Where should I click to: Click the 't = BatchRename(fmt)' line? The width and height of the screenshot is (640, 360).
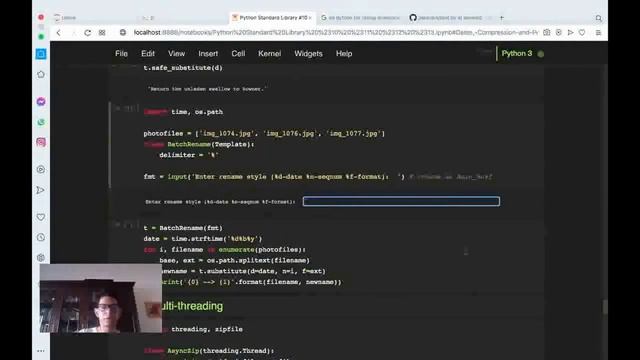point(183,228)
